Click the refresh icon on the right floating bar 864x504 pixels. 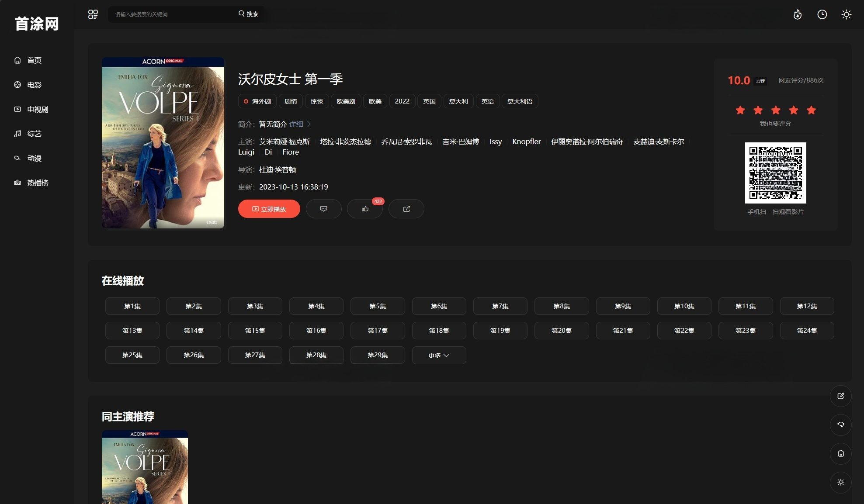[840, 425]
